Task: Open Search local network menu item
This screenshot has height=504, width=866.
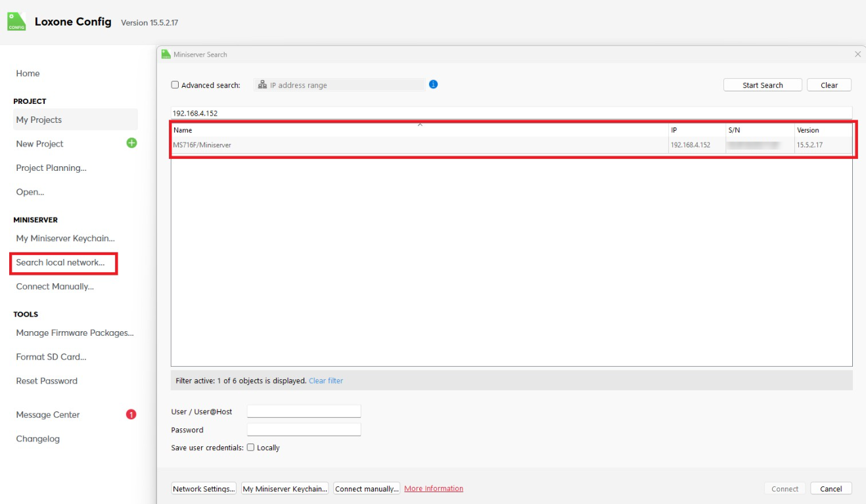Action: [x=60, y=263]
